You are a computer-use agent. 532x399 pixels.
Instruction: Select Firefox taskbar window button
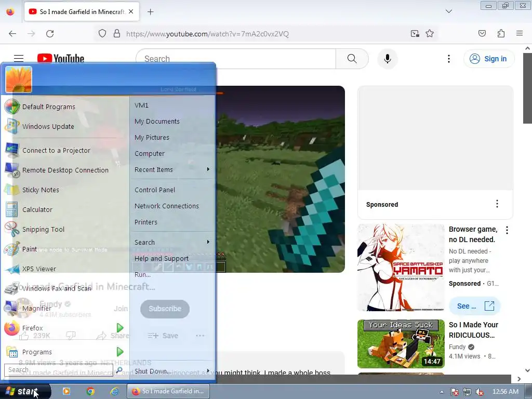(x=168, y=391)
